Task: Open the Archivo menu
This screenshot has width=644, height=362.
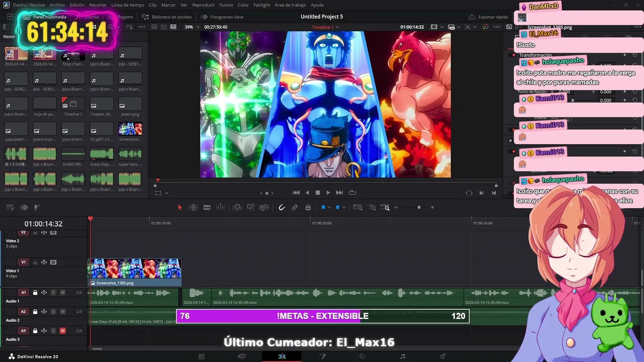Action: coord(57,5)
